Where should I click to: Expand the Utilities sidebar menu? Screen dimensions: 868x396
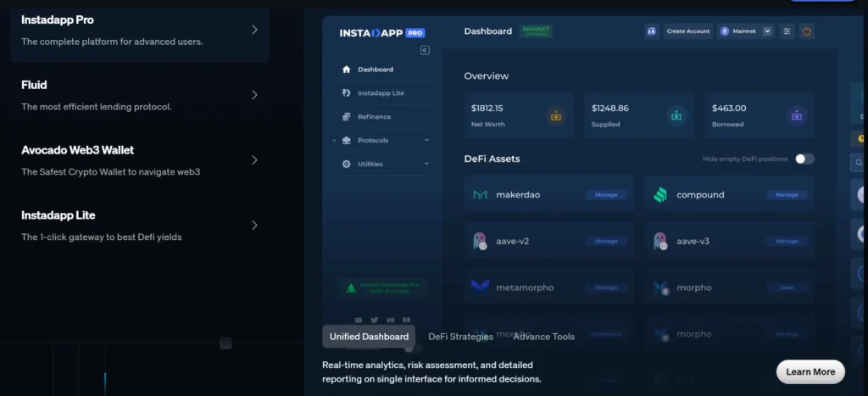click(426, 164)
